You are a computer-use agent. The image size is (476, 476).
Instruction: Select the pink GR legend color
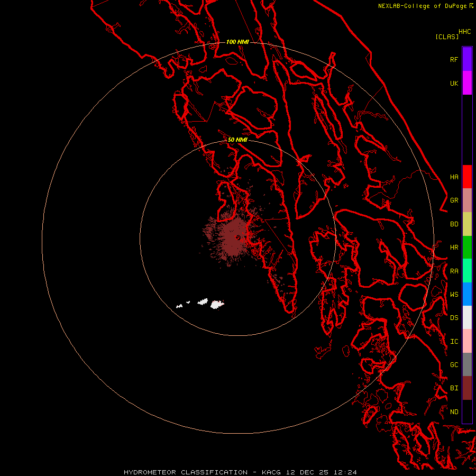[467, 200]
